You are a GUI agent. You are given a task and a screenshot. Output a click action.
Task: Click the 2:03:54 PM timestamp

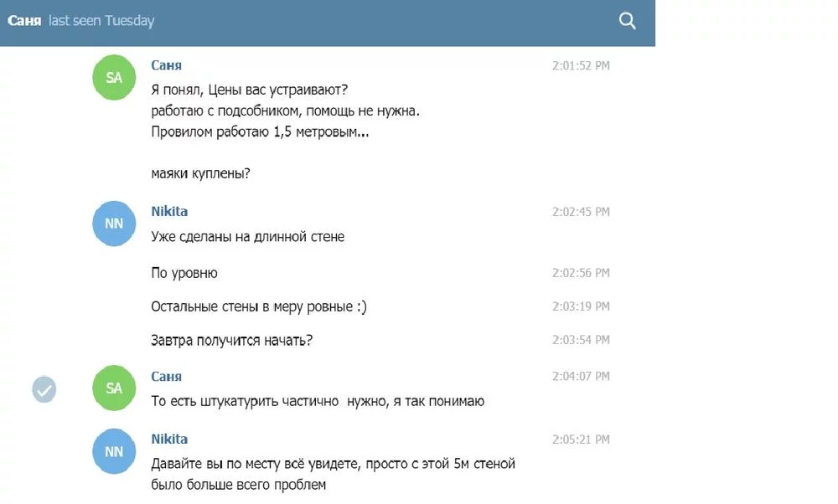click(580, 340)
